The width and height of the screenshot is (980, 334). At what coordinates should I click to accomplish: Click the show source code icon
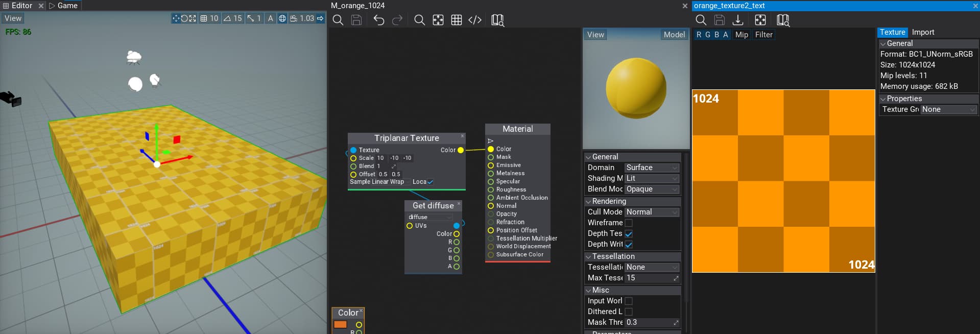coord(475,20)
